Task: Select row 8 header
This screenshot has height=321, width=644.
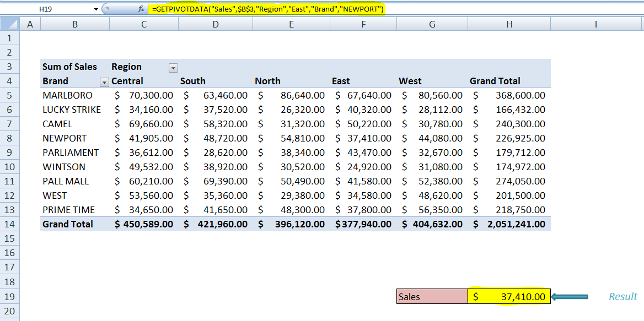Action: coord(10,138)
